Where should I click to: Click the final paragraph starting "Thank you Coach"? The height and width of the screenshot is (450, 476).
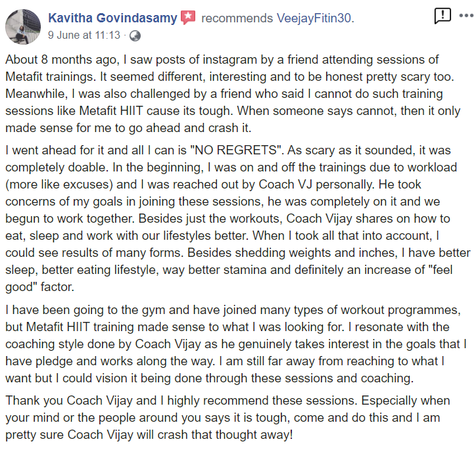(x=227, y=418)
